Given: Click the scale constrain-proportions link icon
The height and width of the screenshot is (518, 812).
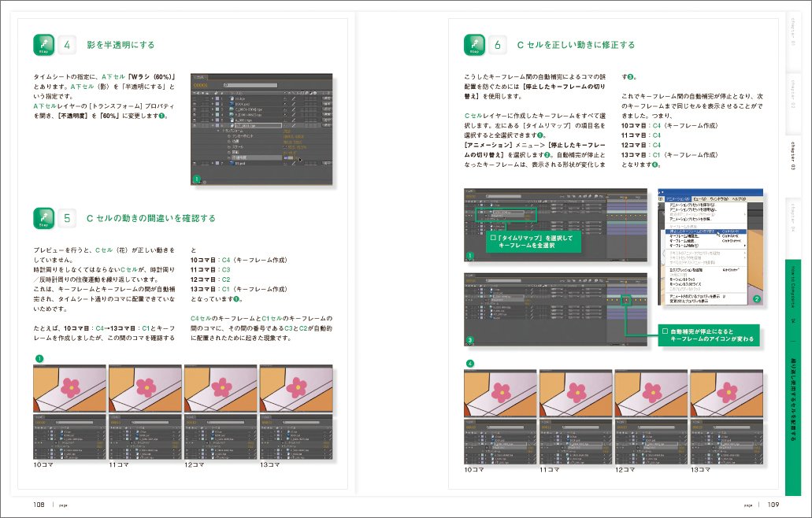Looking at the screenshot, I should (x=285, y=147).
